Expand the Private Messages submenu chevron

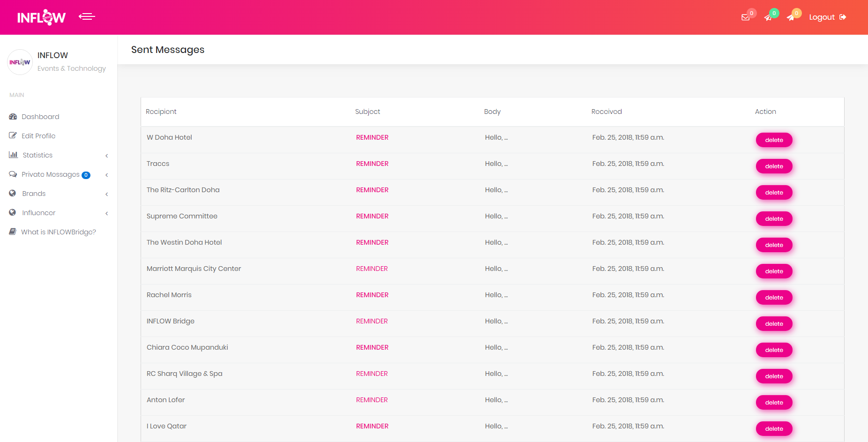107,175
